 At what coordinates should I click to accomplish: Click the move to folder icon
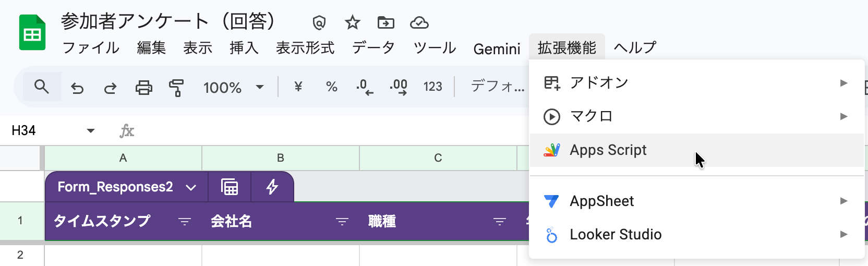click(386, 22)
